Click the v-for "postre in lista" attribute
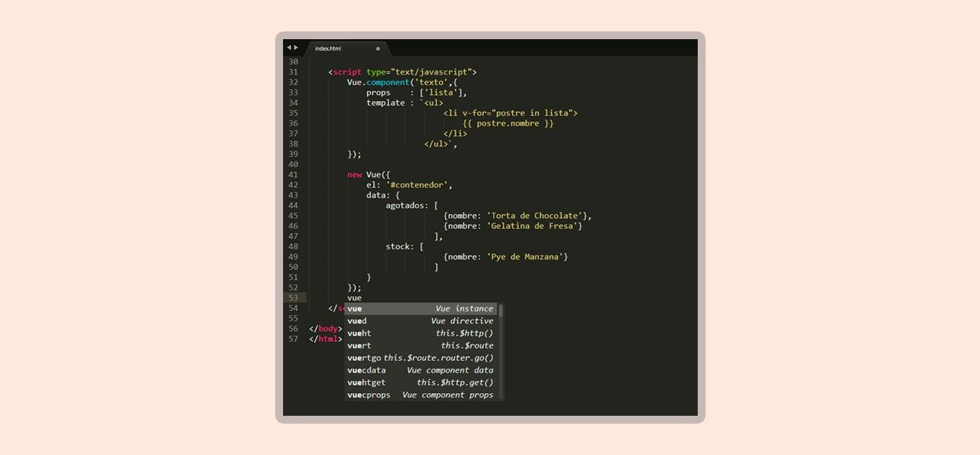 517,113
